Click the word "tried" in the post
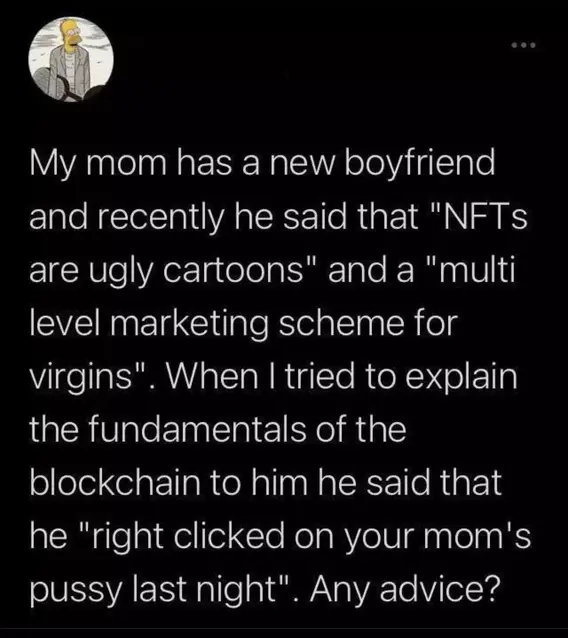The image size is (568, 638). (x=319, y=376)
